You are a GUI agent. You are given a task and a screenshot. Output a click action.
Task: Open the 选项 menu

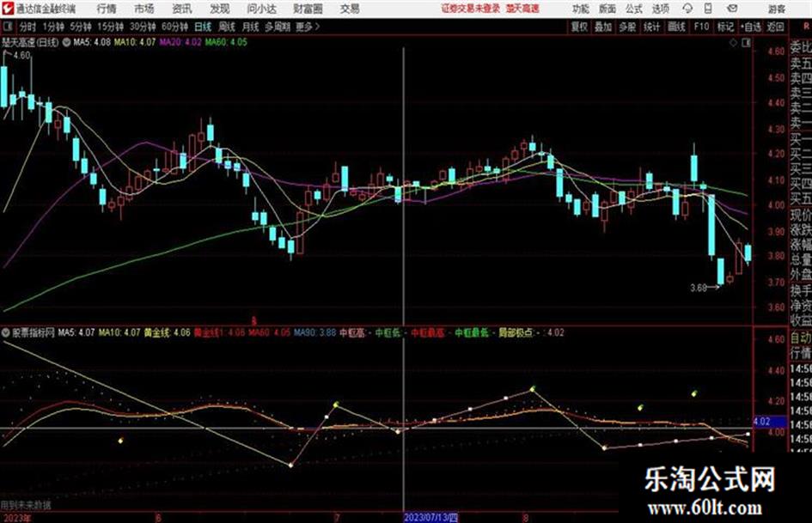click(x=661, y=9)
